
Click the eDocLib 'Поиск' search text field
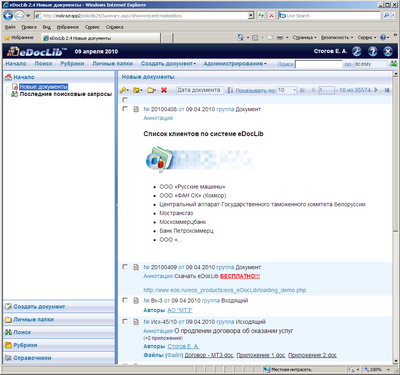318,64
